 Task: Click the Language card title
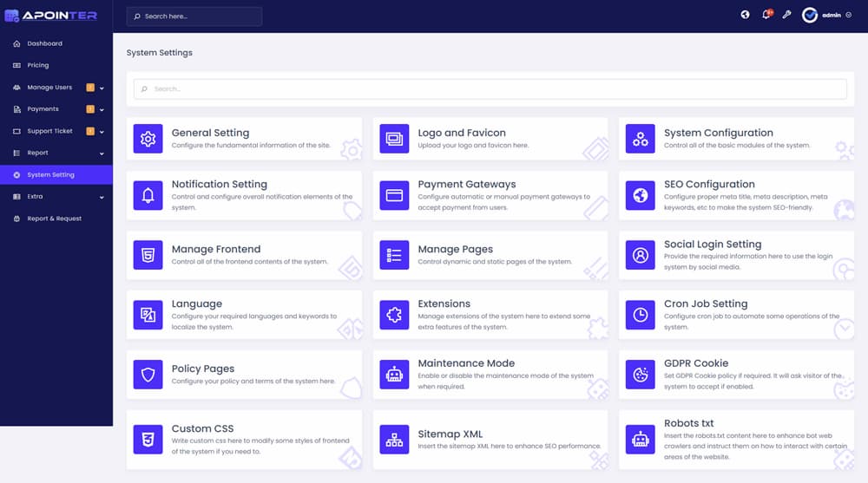[x=196, y=304]
